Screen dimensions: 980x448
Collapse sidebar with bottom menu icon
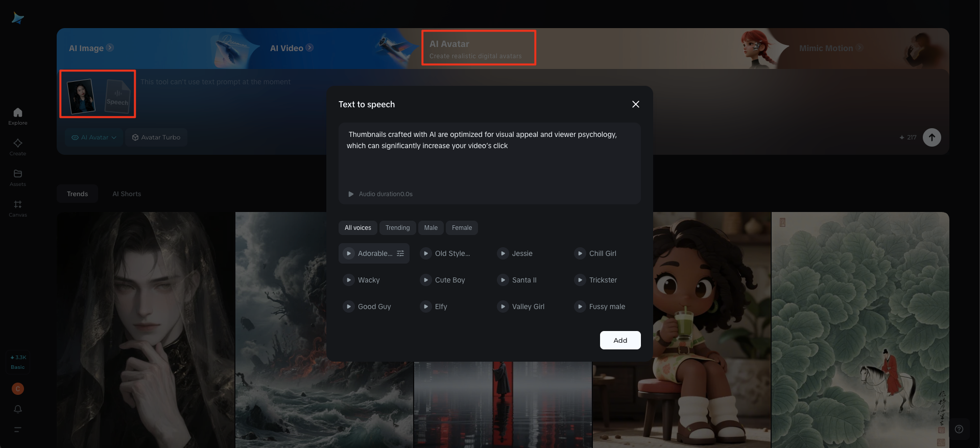coord(18,430)
